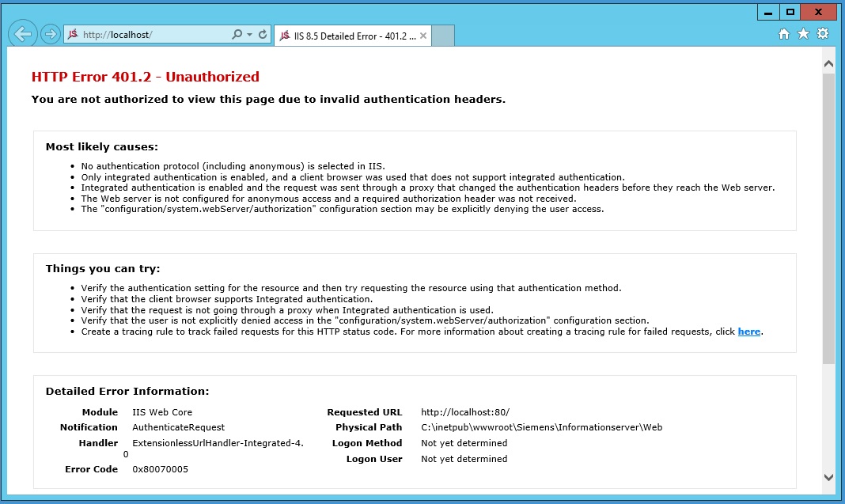
Task: Click the Logon User 'Not yet determined' value
Action: point(464,459)
